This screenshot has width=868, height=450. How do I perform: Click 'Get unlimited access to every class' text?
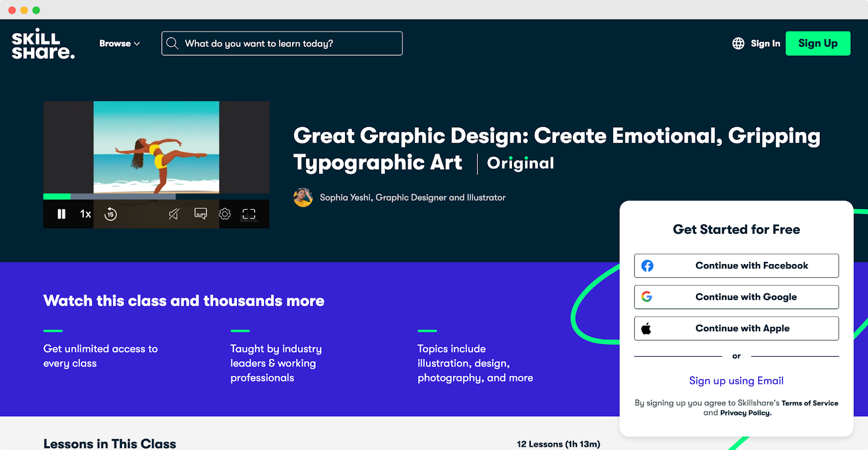[x=100, y=356]
